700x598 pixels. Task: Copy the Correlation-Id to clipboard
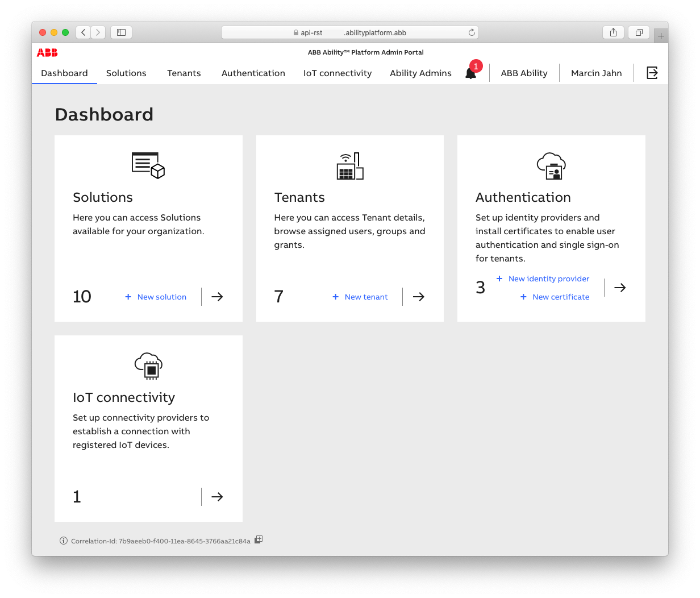[259, 539]
